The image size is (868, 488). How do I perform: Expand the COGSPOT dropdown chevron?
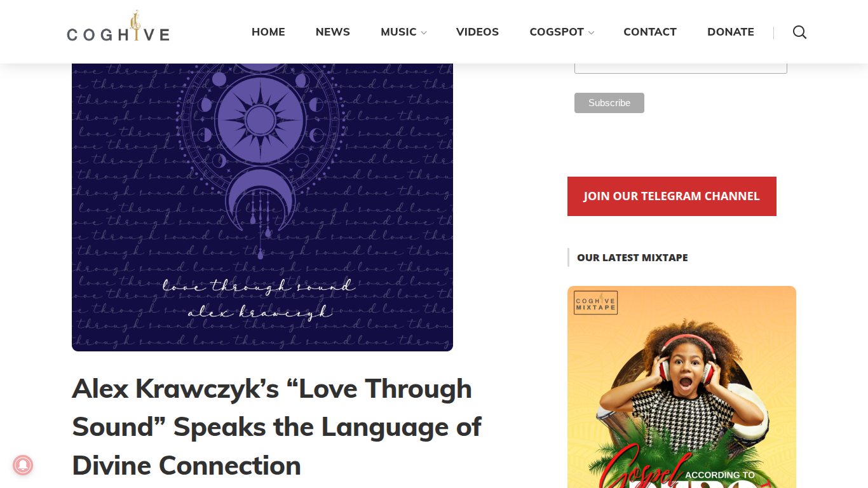tap(591, 33)
